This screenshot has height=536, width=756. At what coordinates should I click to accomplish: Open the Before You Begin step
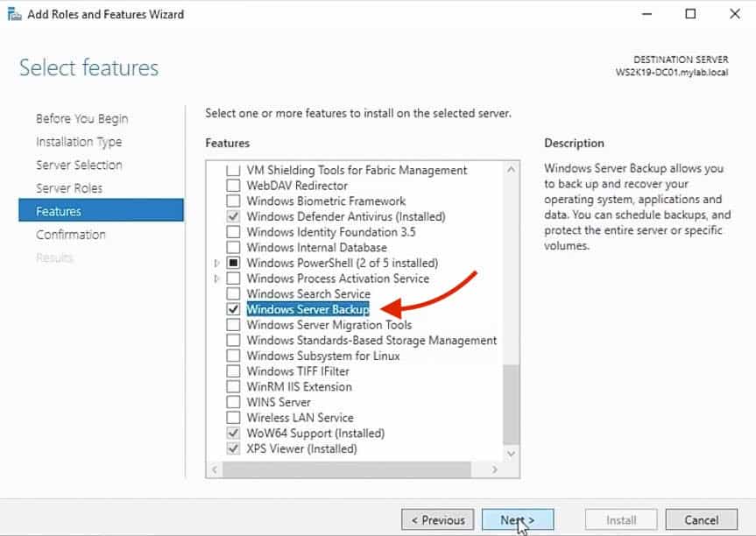82,118
